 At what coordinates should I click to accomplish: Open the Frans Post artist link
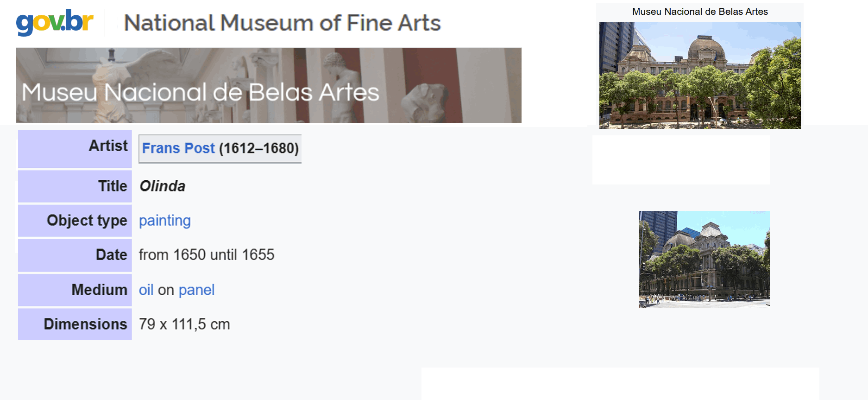point(178,148)
